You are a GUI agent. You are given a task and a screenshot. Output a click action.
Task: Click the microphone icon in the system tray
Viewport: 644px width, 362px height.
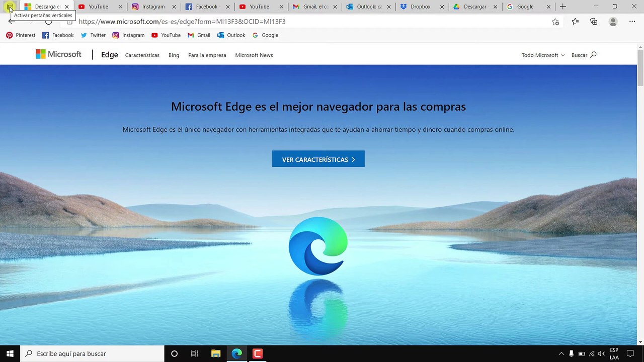point(572,353)
